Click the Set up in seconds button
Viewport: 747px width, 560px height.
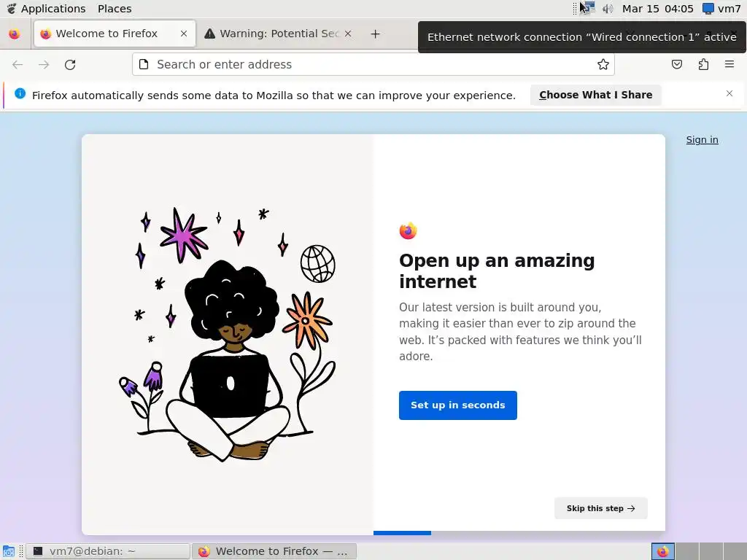458,405
